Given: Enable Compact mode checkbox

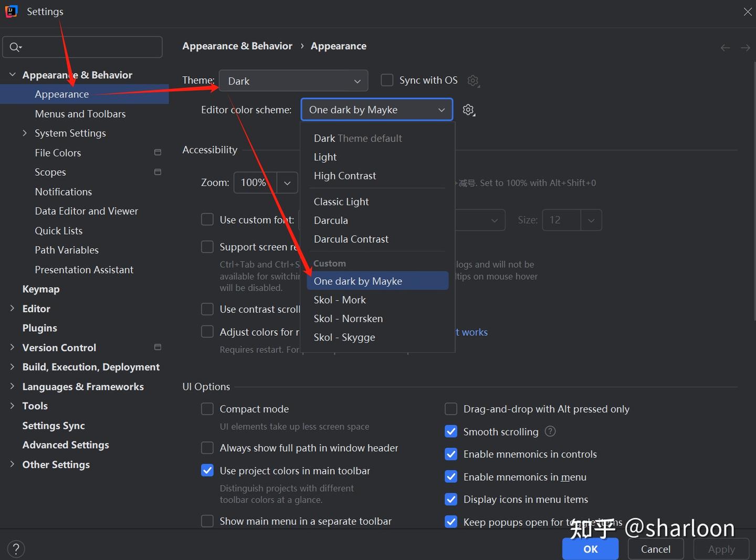Looking at the screenshot, I should tap(207, 409).
